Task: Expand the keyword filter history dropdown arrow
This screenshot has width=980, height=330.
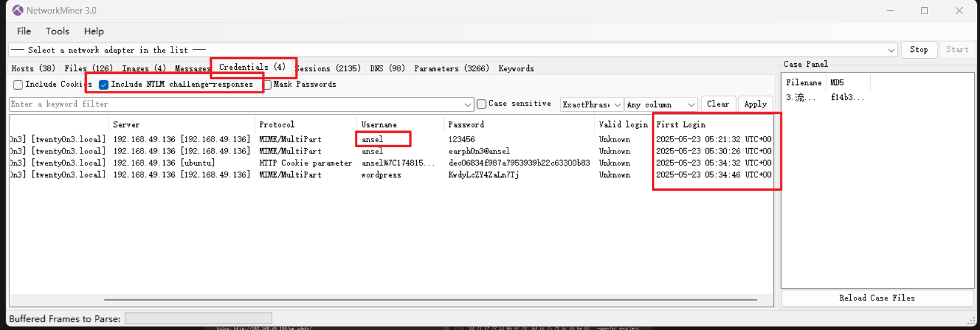Action: pos(468,104)
